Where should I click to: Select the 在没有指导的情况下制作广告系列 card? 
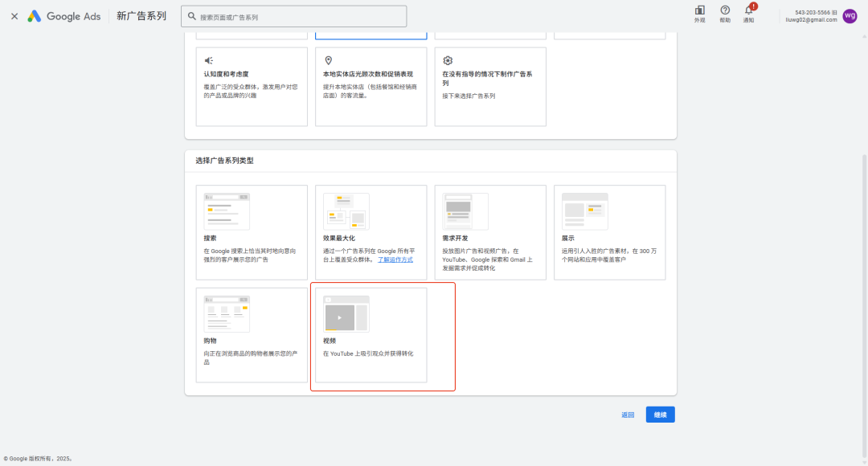pyautogui.click(x=490, y=86)
